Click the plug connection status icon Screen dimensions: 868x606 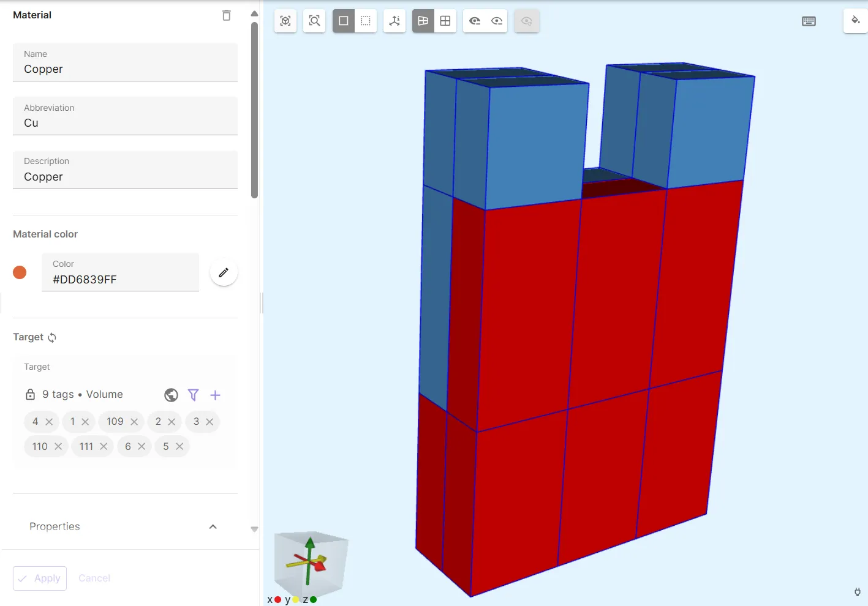point(858,592)
